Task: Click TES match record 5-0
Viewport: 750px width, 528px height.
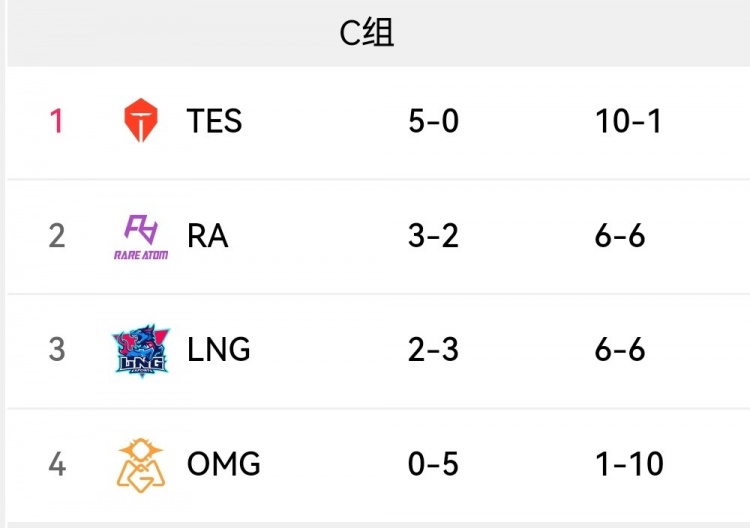Action: (x=433, y=121)
